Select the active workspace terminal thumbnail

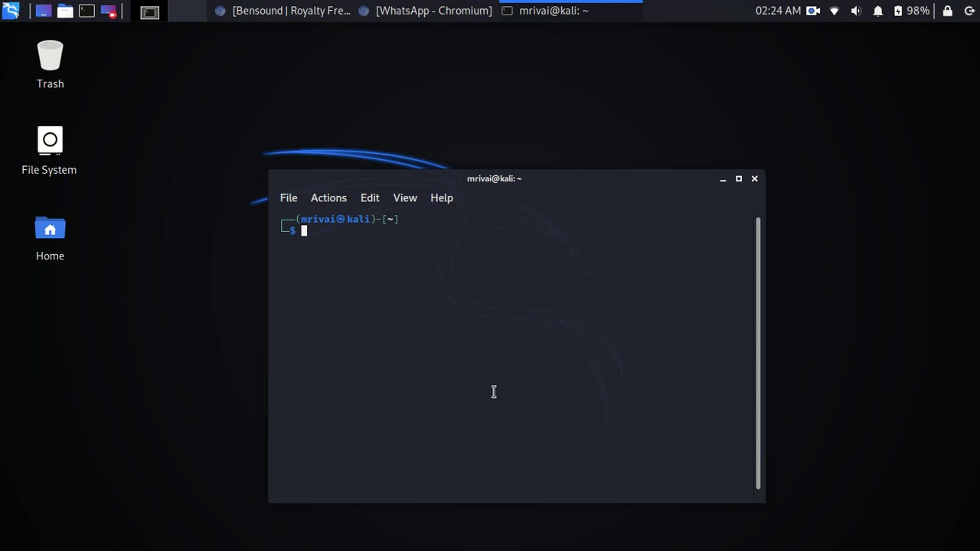(x=149, y=11)
